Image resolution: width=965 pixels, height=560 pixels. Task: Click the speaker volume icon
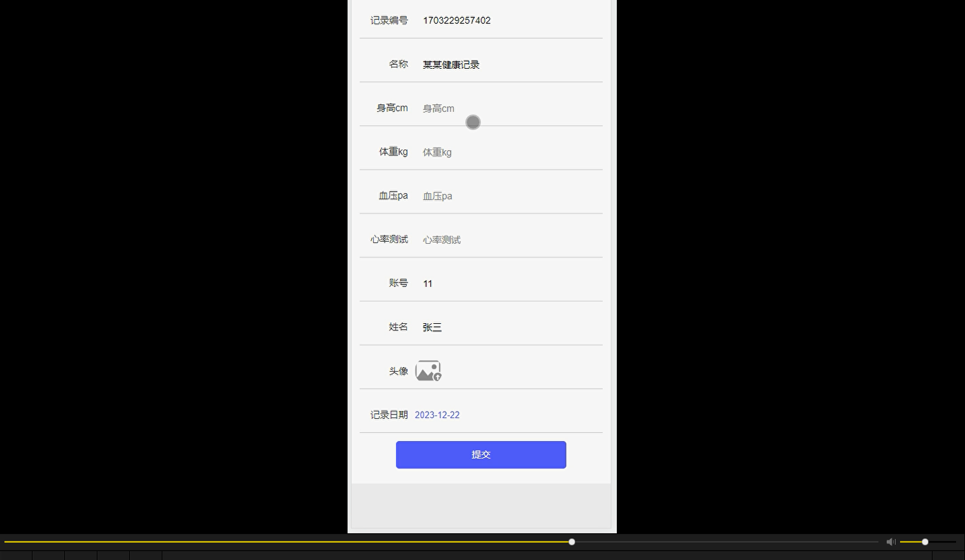(x=891, y=542)
